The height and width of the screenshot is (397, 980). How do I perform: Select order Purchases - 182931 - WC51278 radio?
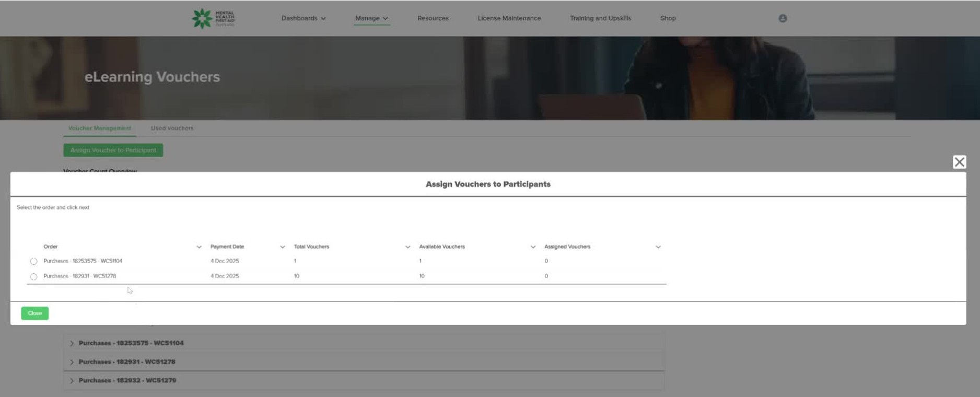tap(34, 276)
